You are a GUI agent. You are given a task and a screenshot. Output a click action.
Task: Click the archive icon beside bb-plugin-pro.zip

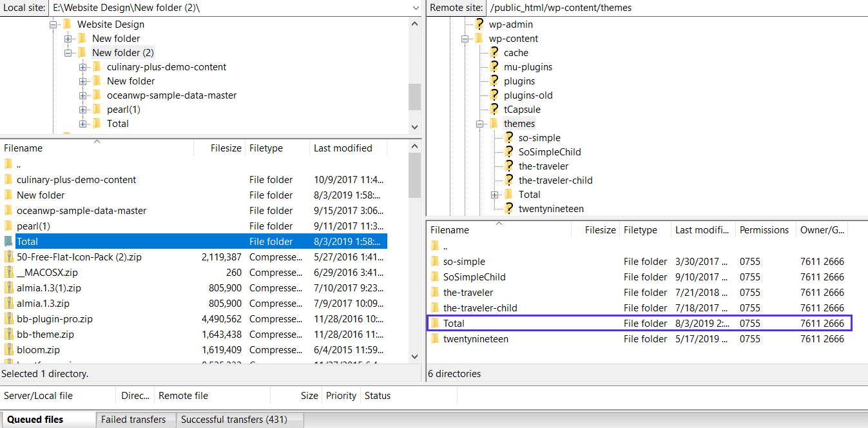pos(9,318)
